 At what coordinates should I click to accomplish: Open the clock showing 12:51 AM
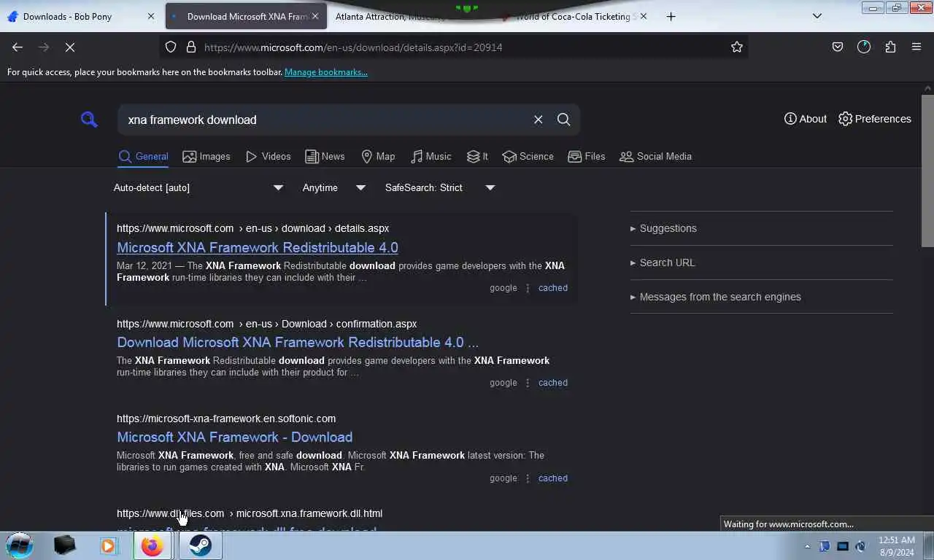[x=897, y=546]
